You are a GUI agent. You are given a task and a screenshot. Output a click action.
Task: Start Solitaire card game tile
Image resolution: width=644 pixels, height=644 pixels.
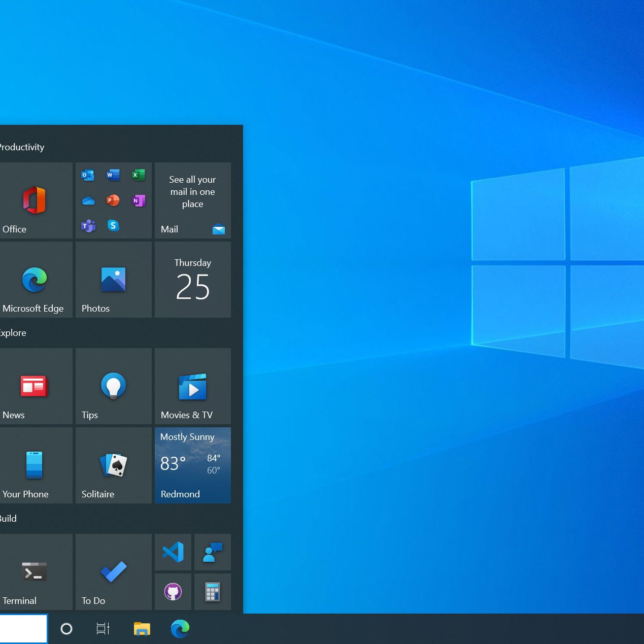click(x=113, y=466)
